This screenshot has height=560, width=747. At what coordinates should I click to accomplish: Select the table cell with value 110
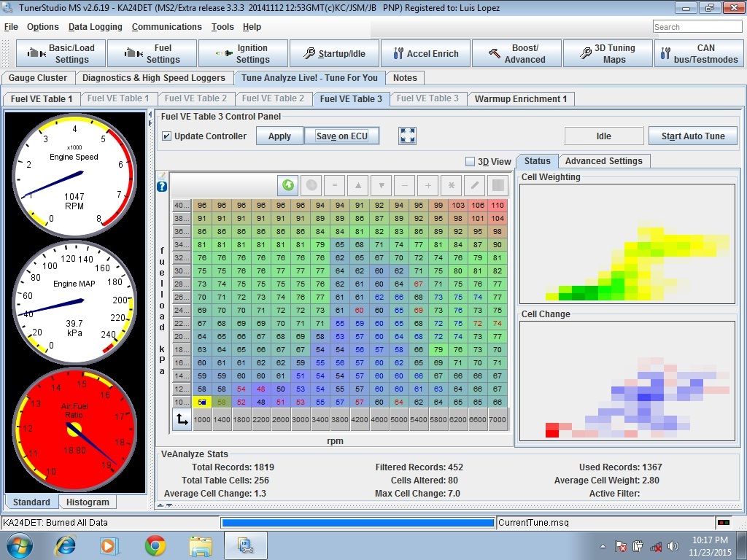[x=498, y=205]
